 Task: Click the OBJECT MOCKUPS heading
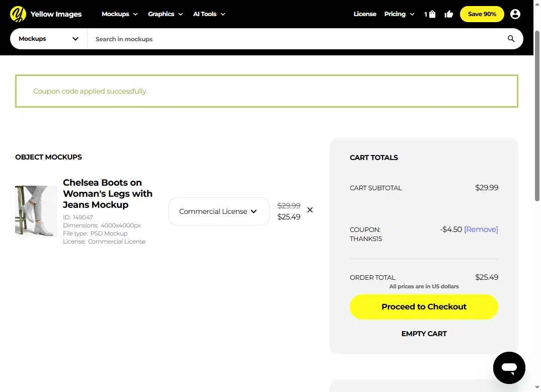(x=48, y=157)
